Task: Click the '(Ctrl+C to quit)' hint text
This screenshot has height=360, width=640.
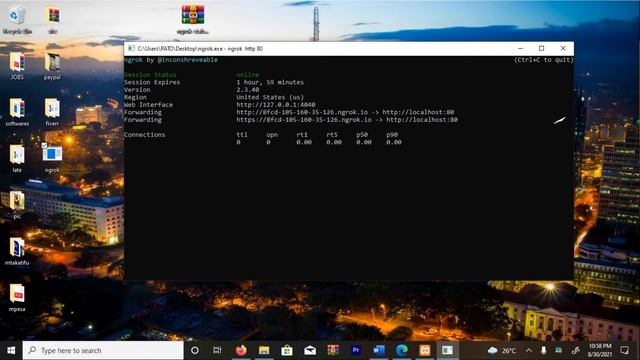Action: pos(543,60)
